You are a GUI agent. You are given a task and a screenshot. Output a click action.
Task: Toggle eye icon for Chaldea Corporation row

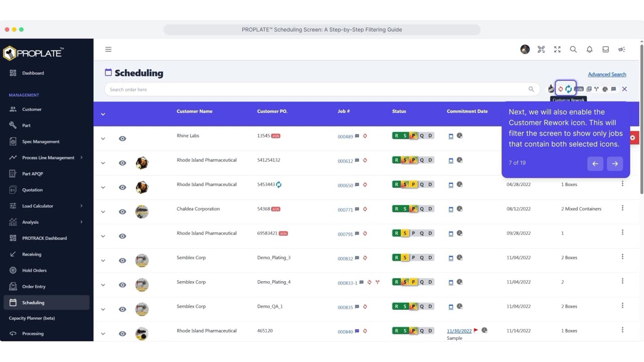click(x=122, y=212)
